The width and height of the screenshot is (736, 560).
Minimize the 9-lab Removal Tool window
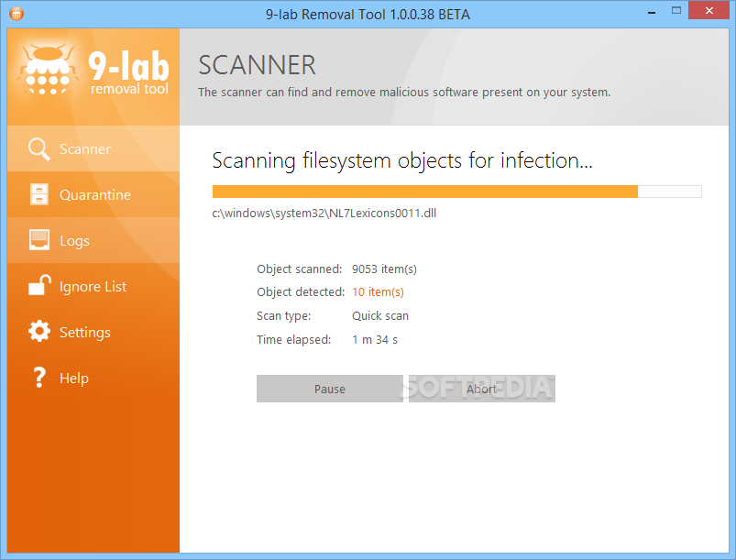pos(652,11)
